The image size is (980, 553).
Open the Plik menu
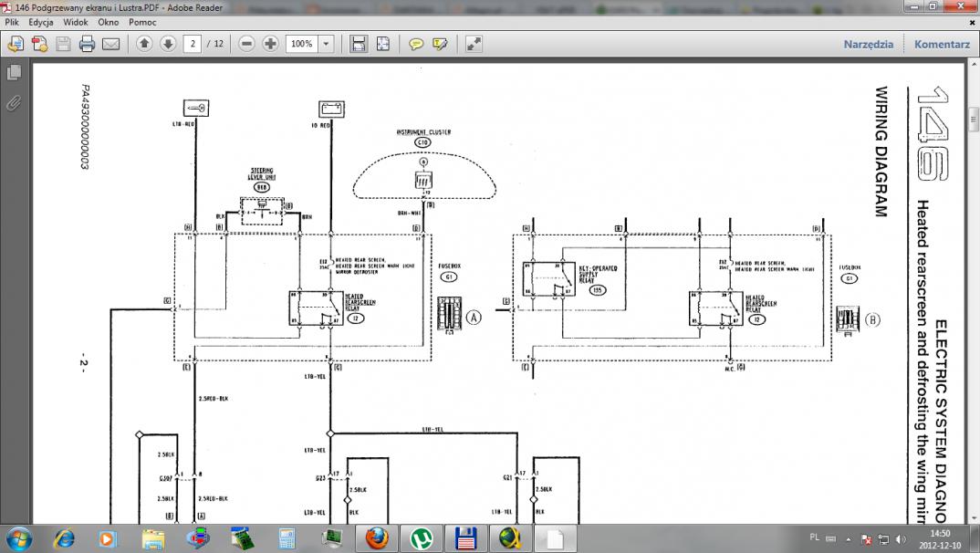pos(12,21)
